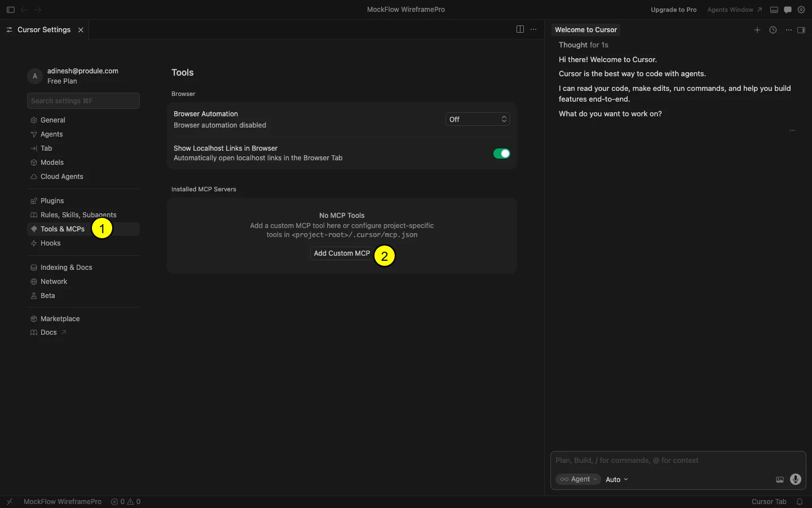Open Models settings section

coord(83,163)
